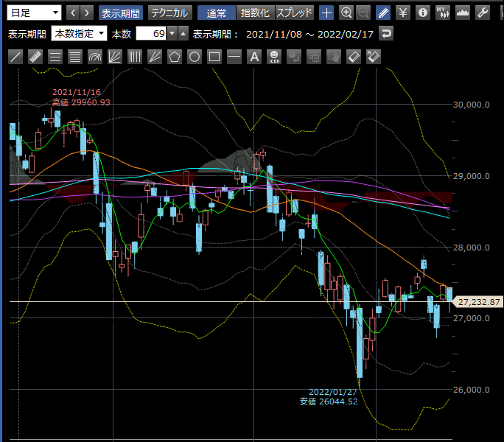504x442 pixels.
Task: Select the trend line drawing tool
Action: click(x=15, y=57)
